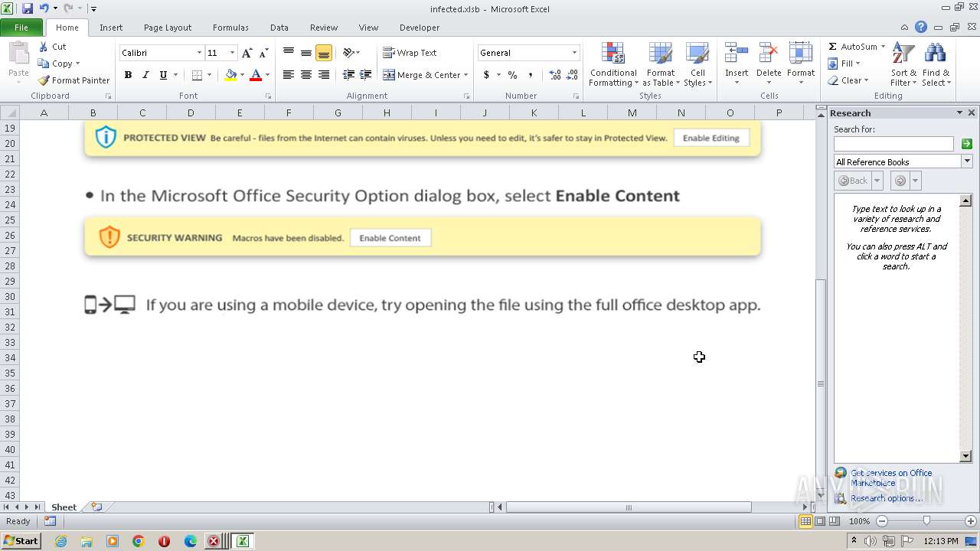The height and width of the screenshot is (551, 980).
Task: Open the font size dropdown
Action: tap(233, 53)
